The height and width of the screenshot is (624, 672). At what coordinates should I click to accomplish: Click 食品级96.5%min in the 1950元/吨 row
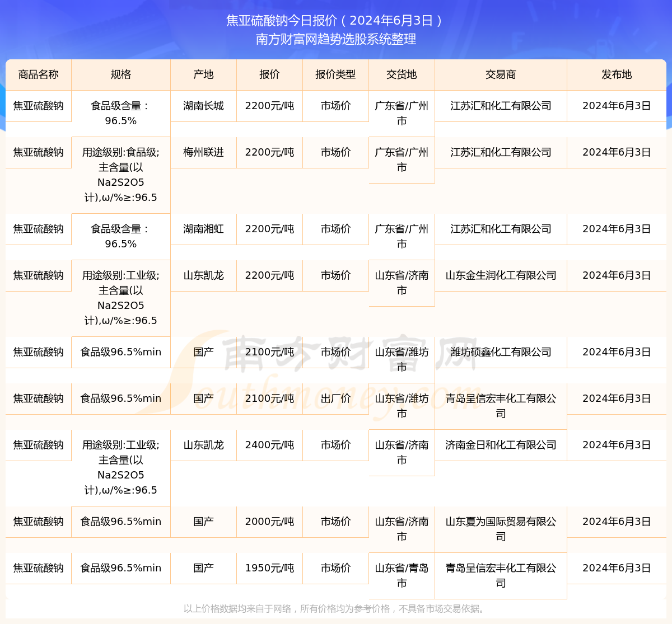point(121,568)
